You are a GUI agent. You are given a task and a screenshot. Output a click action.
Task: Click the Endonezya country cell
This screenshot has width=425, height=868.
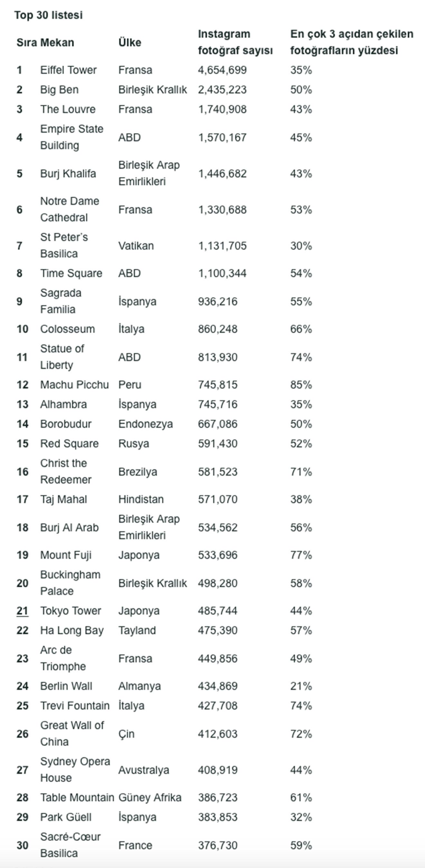(x=146, y=424)
